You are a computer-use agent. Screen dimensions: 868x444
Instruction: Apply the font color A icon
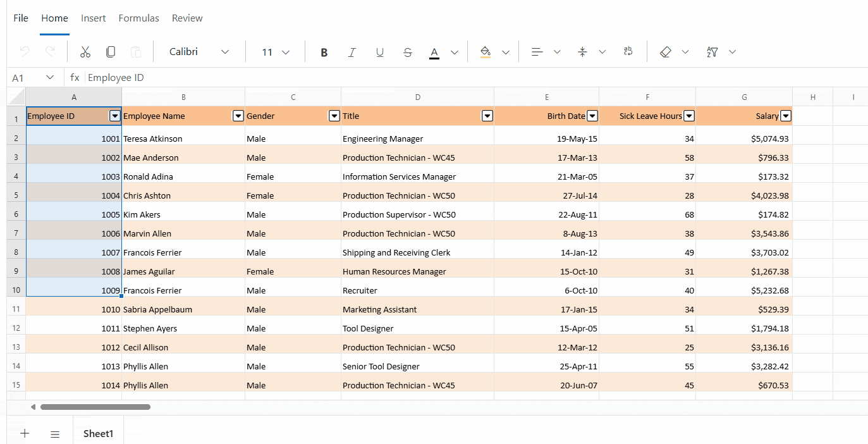pos(434,52)
